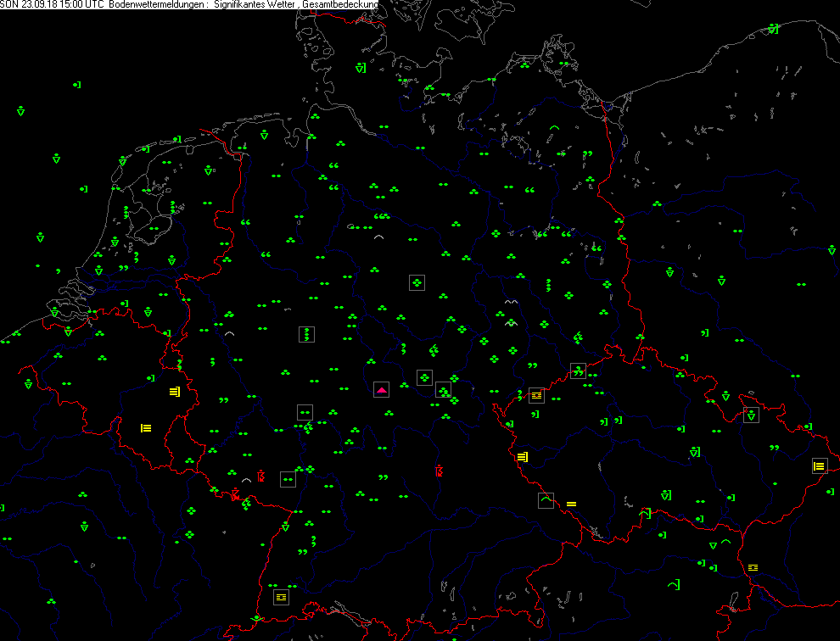840x641 pixels.
Task: Select the boxed green shower triangle symbol
Action: point(751,415)
